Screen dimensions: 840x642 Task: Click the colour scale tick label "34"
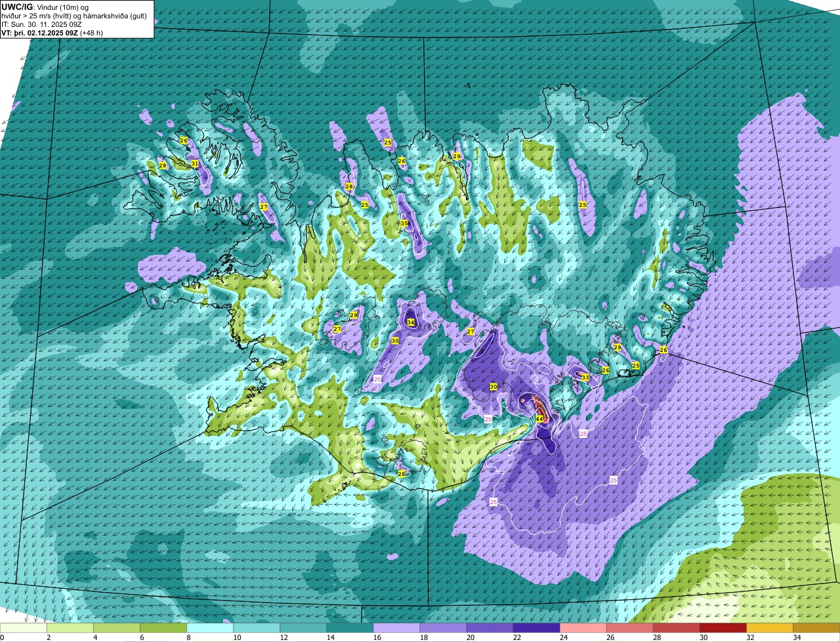(797, 637)
